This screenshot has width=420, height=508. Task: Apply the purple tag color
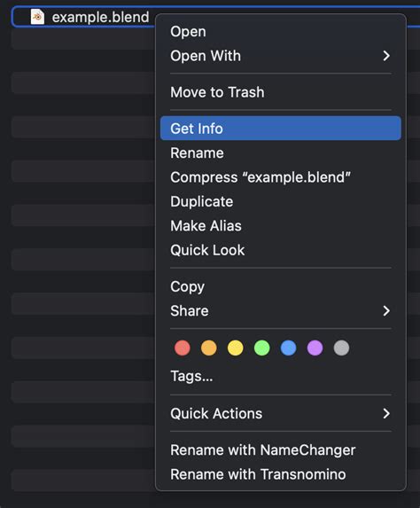(315, 348)
